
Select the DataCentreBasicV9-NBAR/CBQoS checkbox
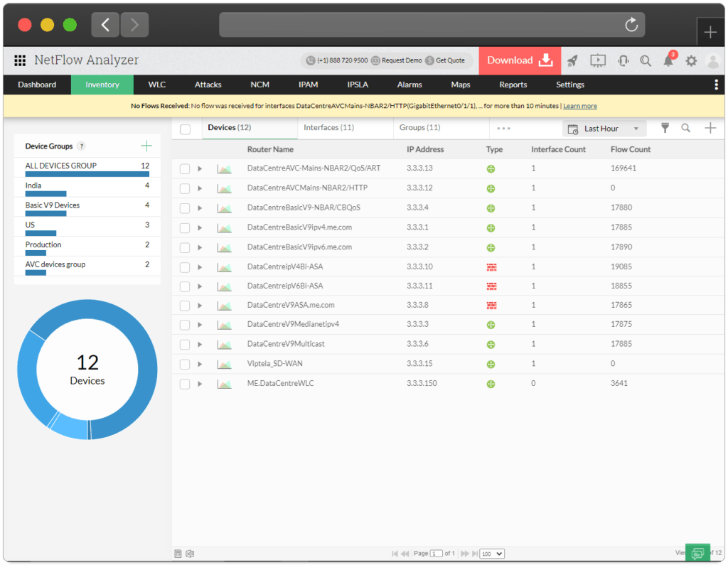[x=185, y=208]
